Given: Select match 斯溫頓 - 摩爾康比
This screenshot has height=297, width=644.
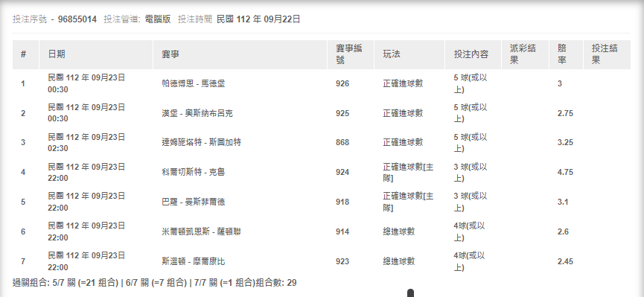Looking at the screenshot, I should [193, 261].
